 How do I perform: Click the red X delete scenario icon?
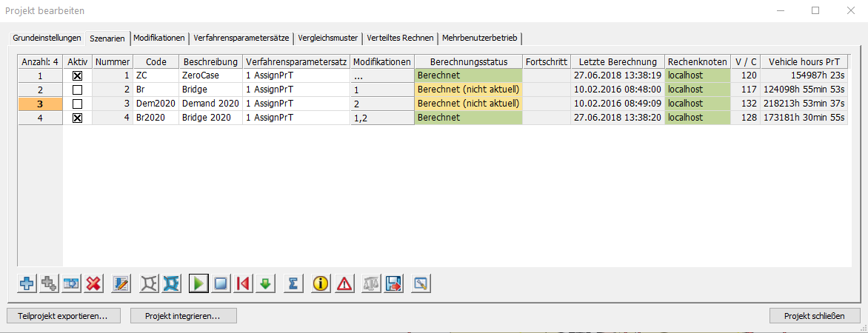(93, 283)
